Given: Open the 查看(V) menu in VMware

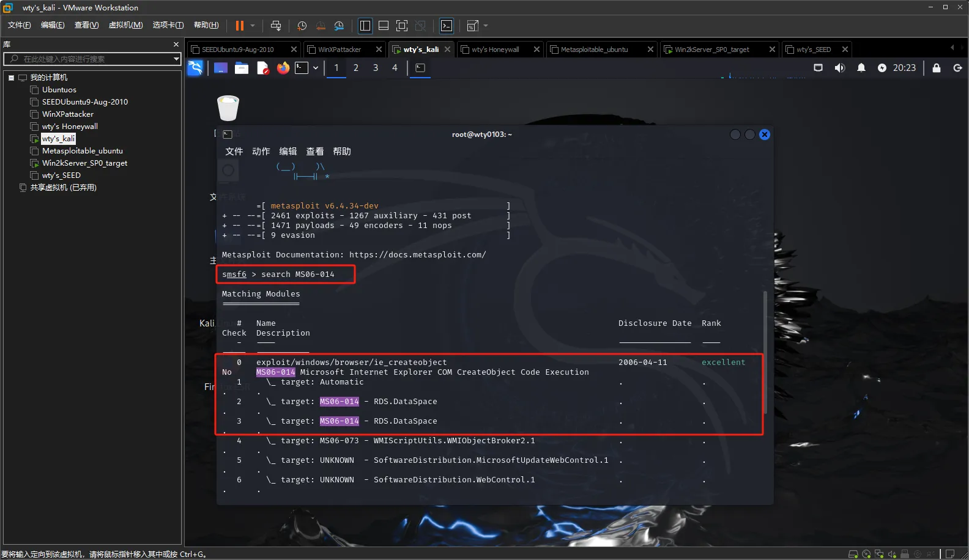Looking at the screenshot, I should 86,25.
